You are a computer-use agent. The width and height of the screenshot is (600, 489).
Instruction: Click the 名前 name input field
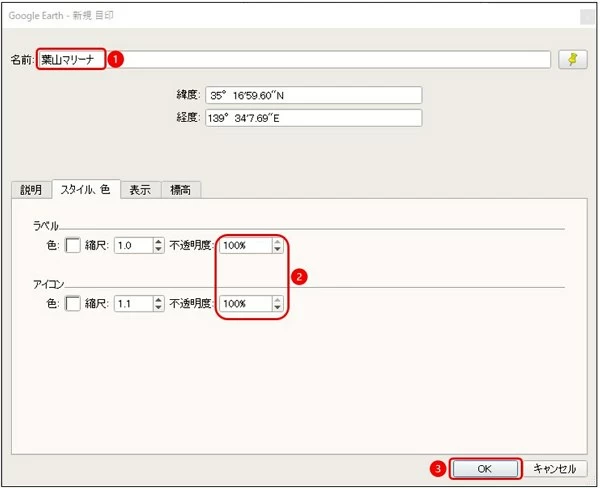(x=300, y=60)
